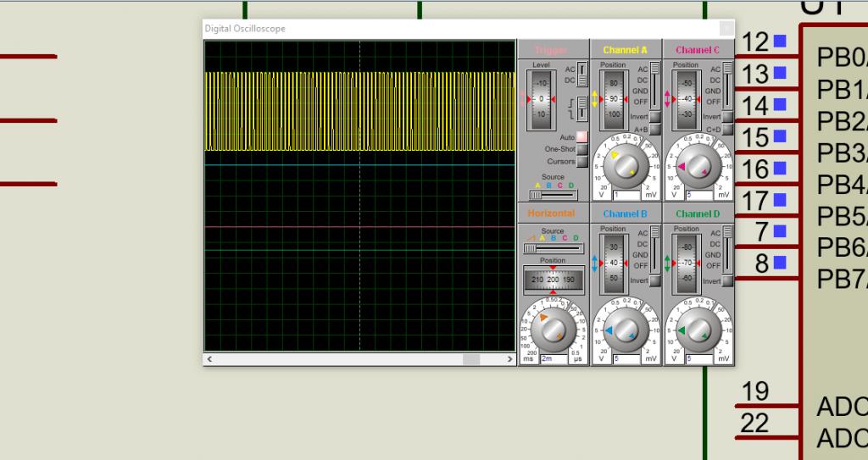
Task: Turn the Horizontal timebase knob
Action: [x=554, y=330]
